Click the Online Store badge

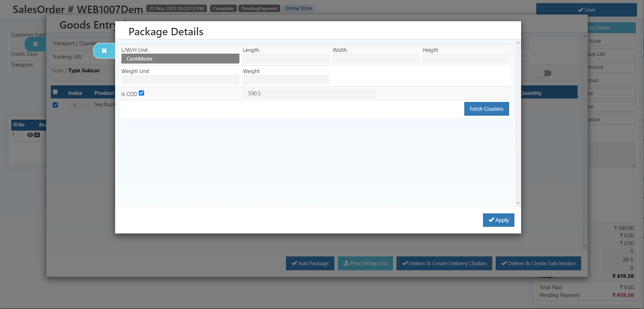click(298, 8)
